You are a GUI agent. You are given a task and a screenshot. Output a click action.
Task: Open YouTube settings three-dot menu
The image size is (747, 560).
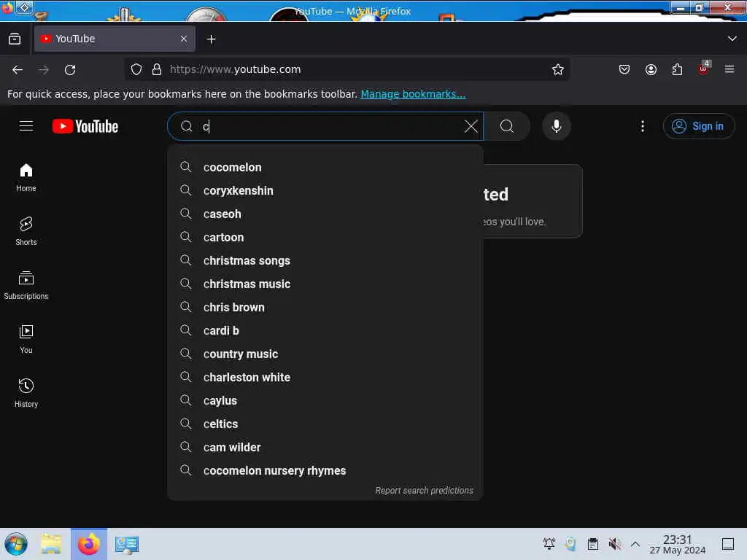coord(642,126)
